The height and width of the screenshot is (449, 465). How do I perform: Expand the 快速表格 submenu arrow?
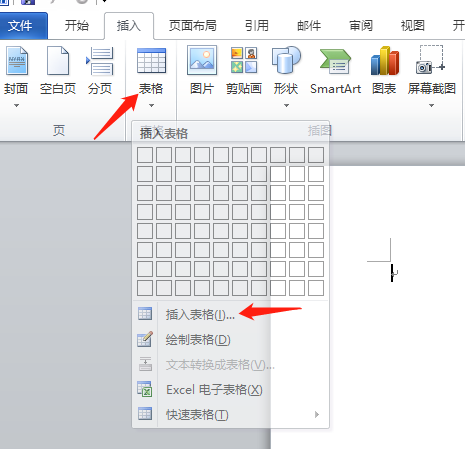click(x=317, y=414)
